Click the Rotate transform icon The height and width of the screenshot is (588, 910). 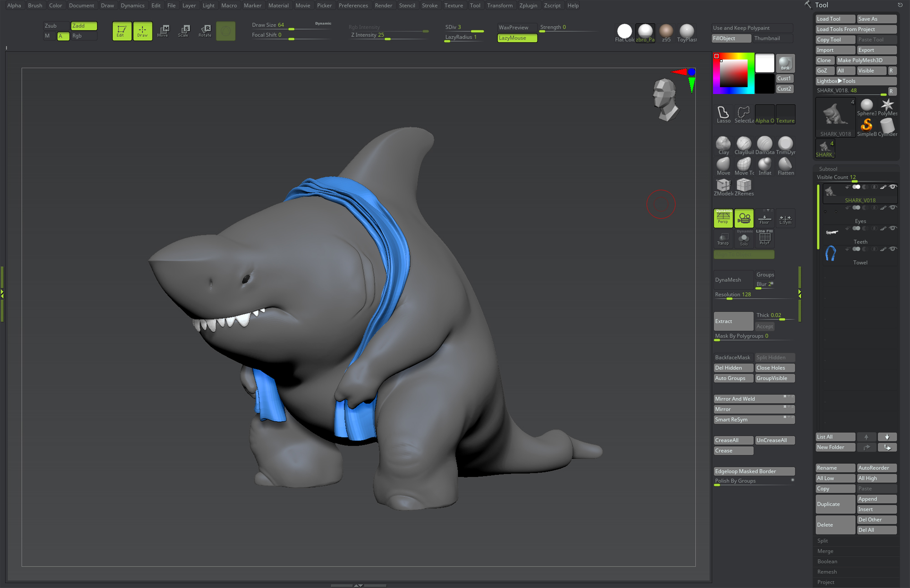[x=205, y=30]
